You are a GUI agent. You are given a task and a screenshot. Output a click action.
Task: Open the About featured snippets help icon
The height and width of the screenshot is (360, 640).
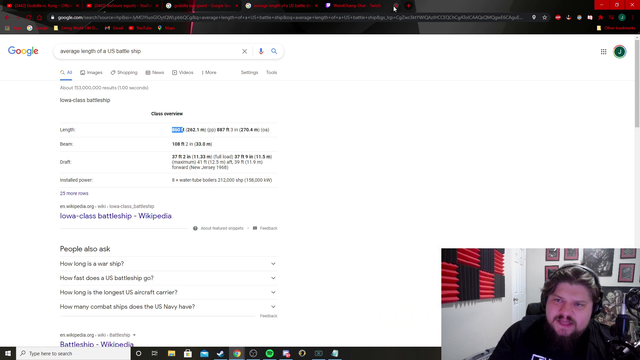(x=195, y=228)
